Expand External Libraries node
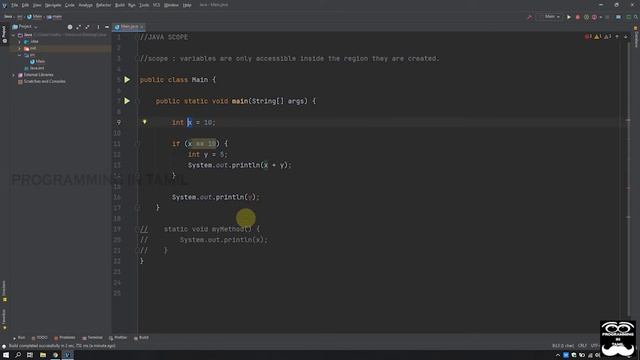This screenshot has width=640, height=360. [13, 75]
